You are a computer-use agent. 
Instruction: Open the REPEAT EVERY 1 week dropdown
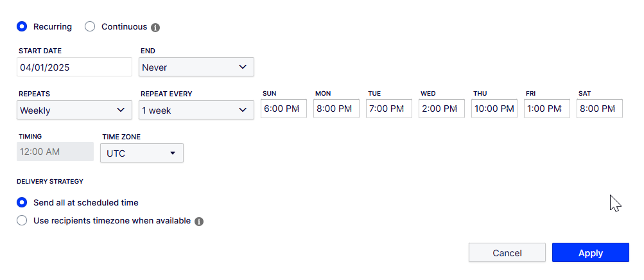196,110
